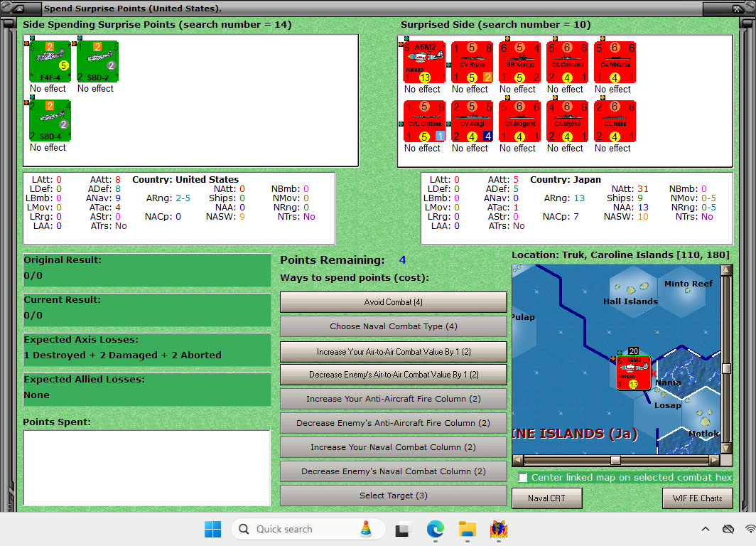
Task: Click Decrease Enemy's Anti-Aircraft Fire Column (2)
Action: pyautogui.click(x=394, y=423)
